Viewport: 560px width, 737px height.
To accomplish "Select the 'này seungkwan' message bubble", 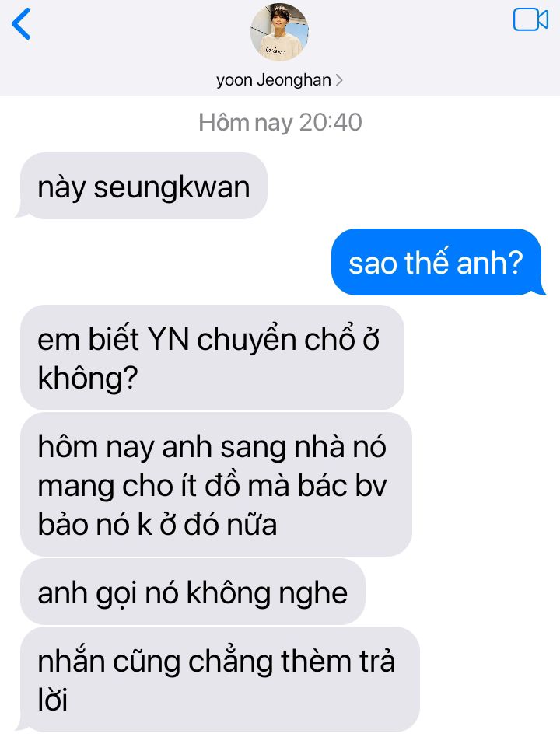I will (143, 186).
